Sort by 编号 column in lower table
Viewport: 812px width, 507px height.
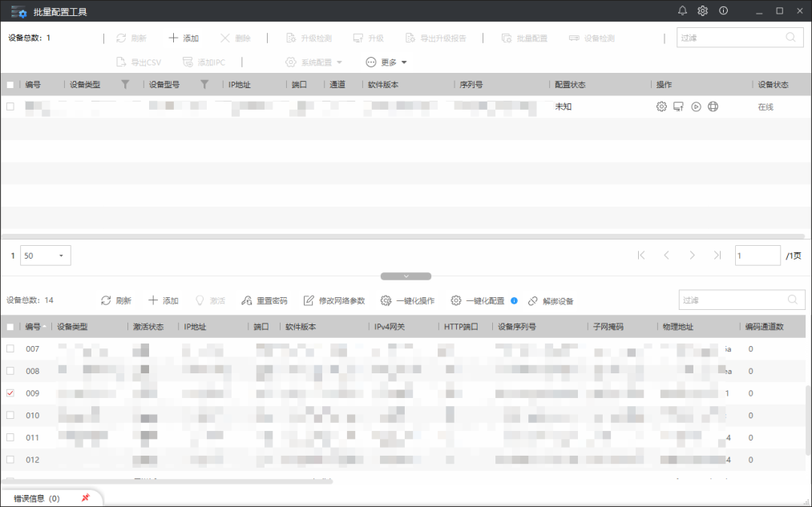point(34,327)
